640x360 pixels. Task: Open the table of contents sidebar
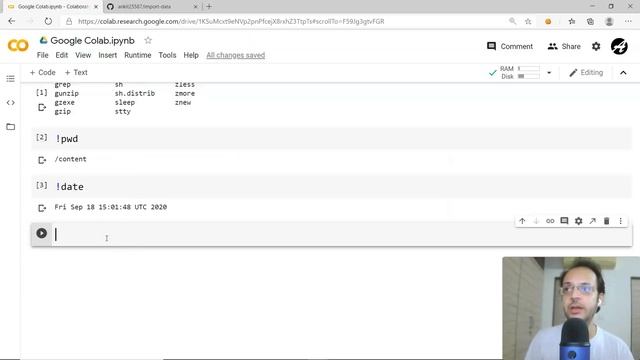[x=11, y=78]
